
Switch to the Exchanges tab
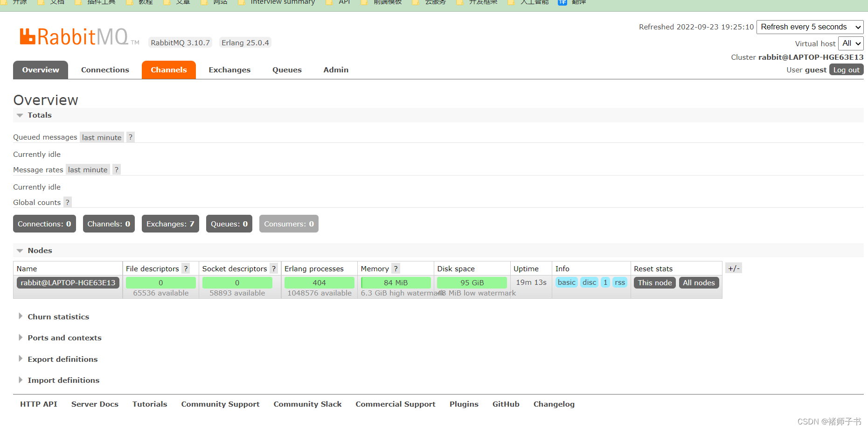coord(229,70)
